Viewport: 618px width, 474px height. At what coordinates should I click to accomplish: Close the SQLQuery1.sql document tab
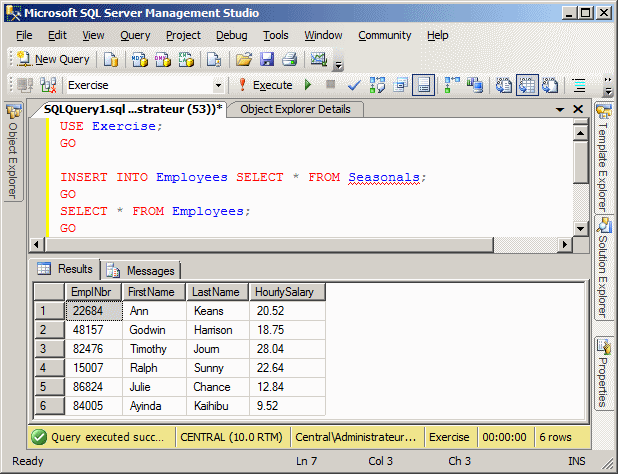(578, 109)
